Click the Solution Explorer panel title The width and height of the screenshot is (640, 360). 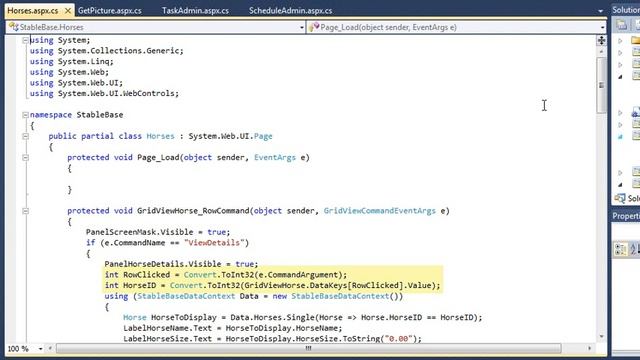[x=626, y=10]
